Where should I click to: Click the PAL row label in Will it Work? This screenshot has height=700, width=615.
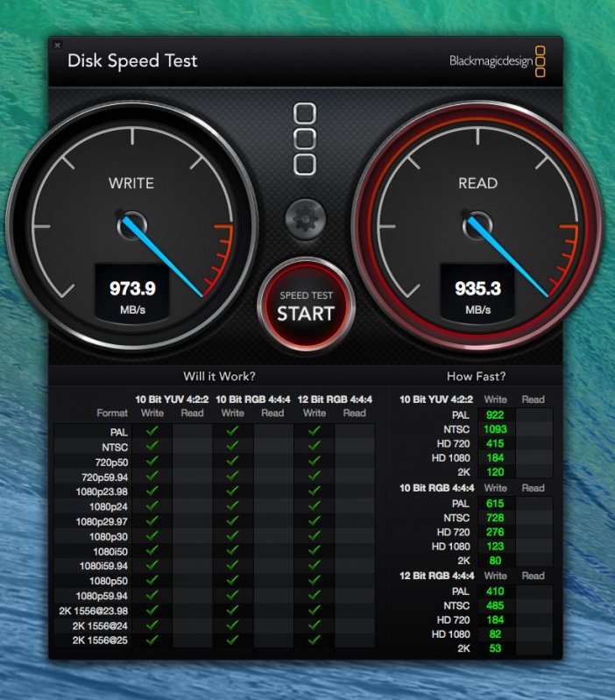pos(119,432)
